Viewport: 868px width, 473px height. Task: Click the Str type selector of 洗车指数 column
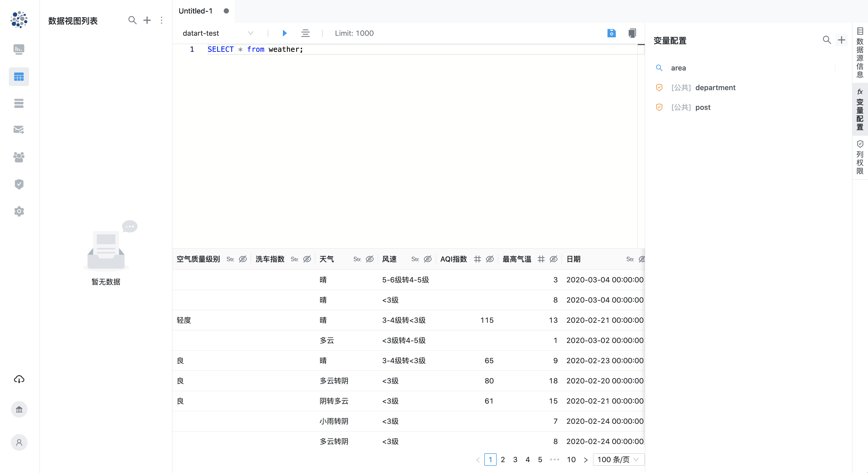[294, 259]
